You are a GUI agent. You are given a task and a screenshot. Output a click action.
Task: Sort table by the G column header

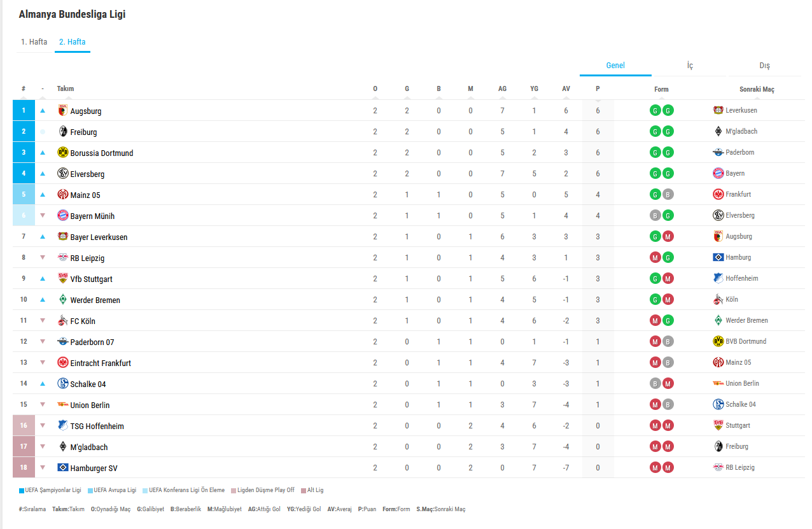tap(407, 89)
